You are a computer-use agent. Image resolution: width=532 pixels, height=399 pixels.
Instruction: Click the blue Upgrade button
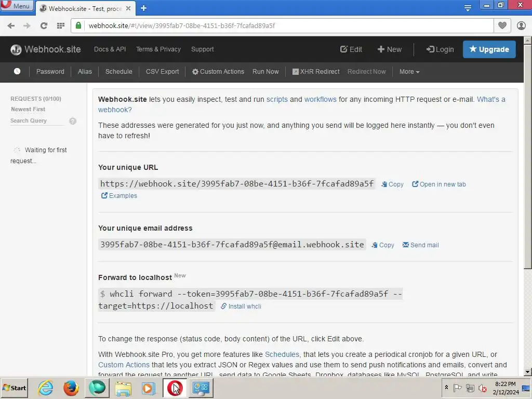489,49
